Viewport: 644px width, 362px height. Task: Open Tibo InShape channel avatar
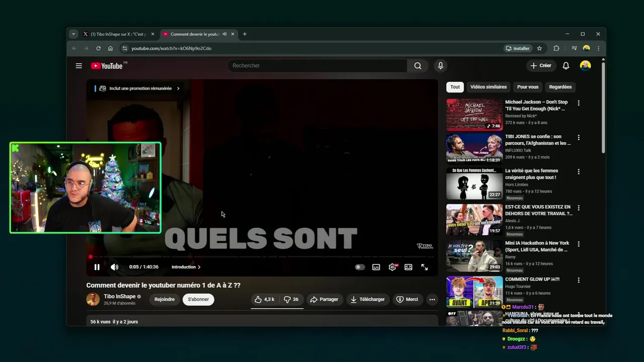pyautogui.click(x=93, y=299)
